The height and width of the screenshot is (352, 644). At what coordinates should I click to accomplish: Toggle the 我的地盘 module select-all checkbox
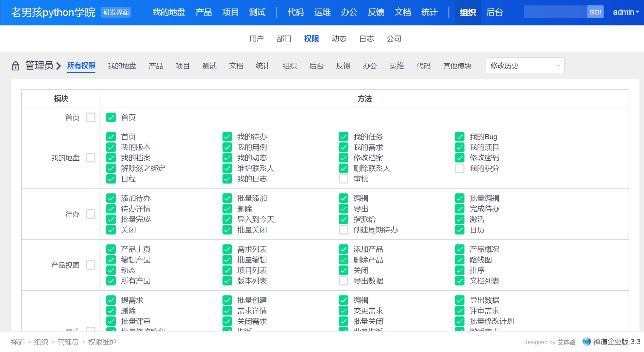90,158
